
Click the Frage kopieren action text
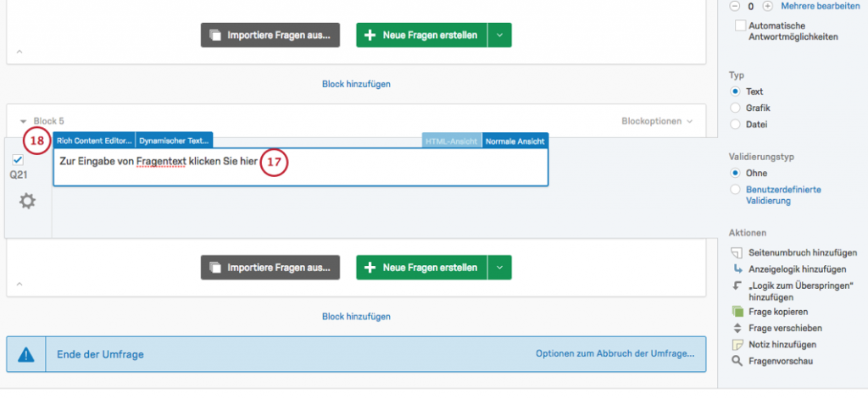tap(778, 312)
